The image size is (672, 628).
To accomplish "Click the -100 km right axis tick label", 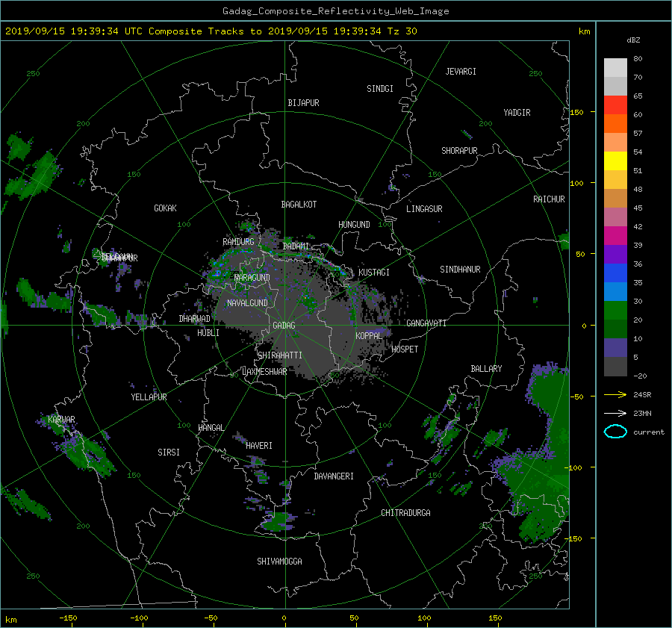I will click(574, 467).
